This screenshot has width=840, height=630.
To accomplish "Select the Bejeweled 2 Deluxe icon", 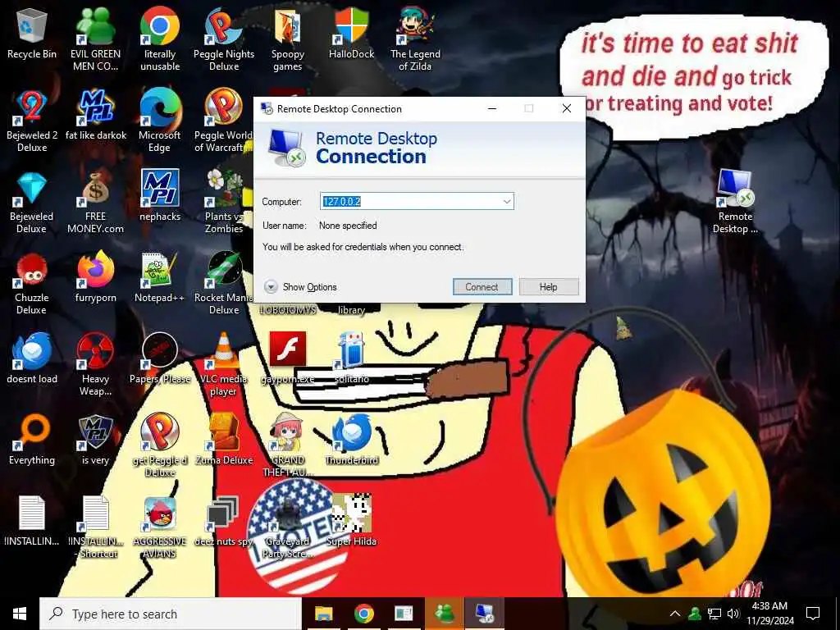I will pos(32,121).
